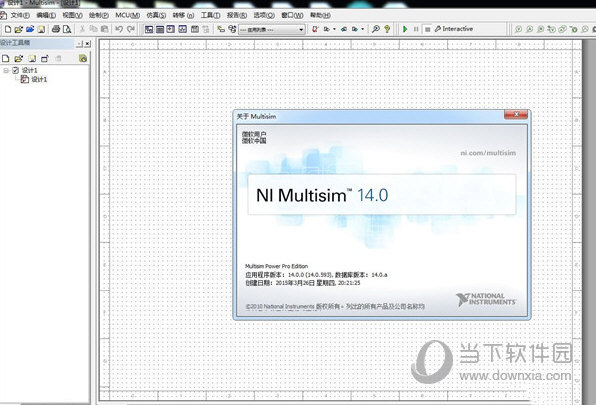Click New design icon in Design Toolbox
Viewport: 596px width, 405px height.
pos(5,59)
